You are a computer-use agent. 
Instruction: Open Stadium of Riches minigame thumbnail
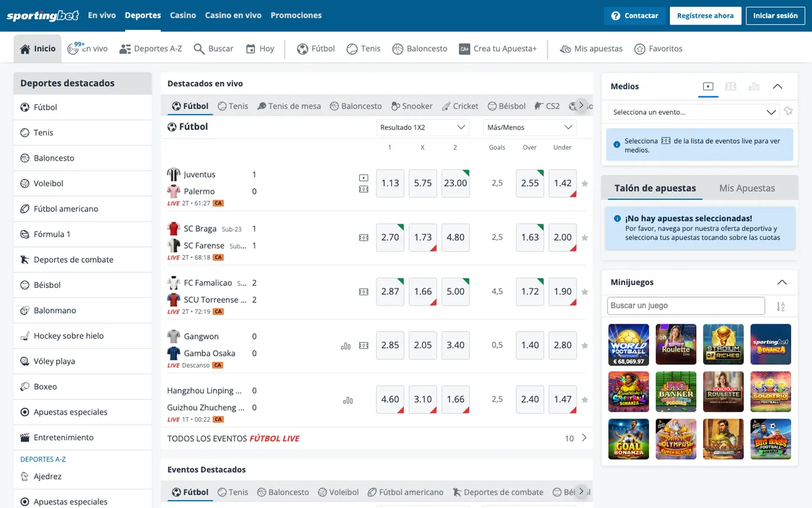723,345
